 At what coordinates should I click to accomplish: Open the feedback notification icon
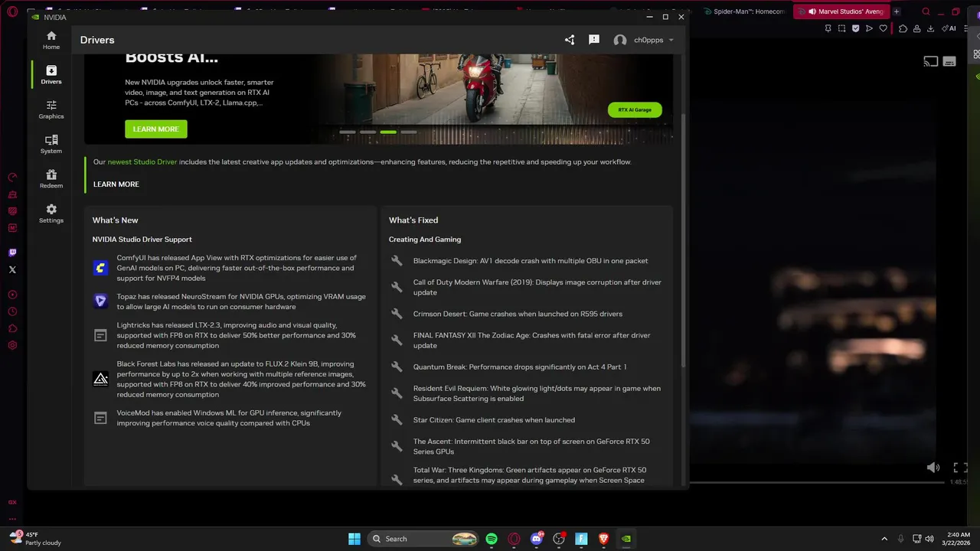[593, 40]
